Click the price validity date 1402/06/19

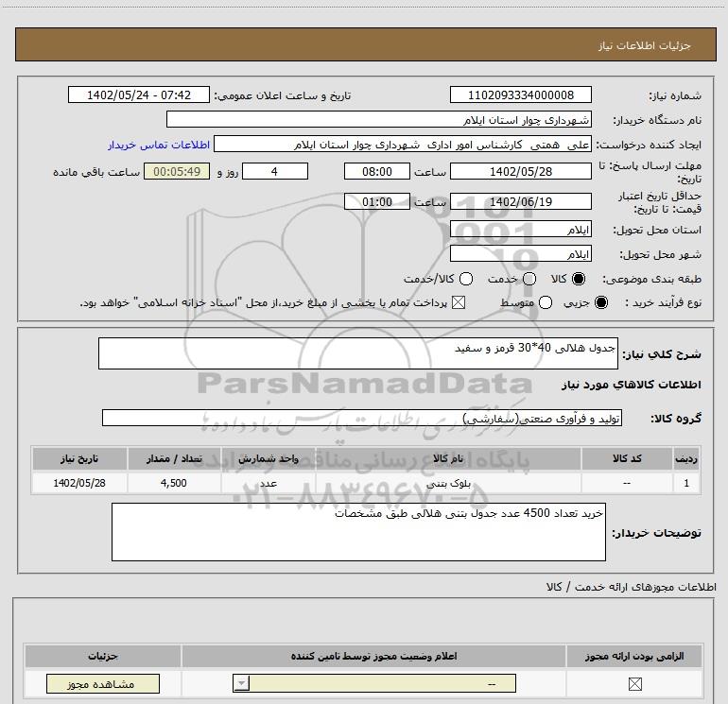[520, 201]
